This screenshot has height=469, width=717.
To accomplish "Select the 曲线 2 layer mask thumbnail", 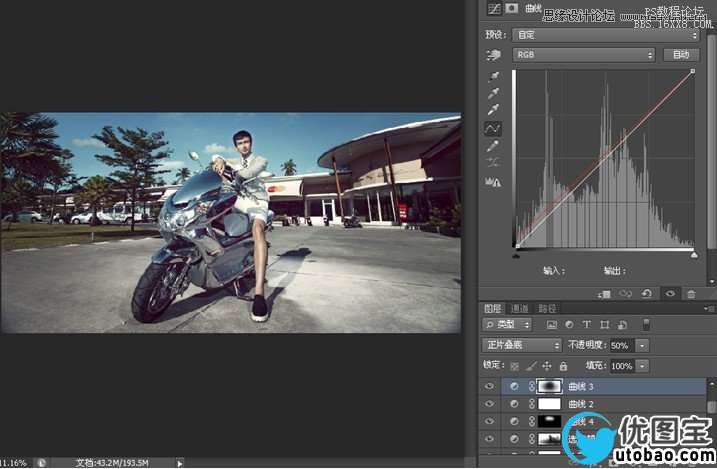I will click(x=549, y=404).
